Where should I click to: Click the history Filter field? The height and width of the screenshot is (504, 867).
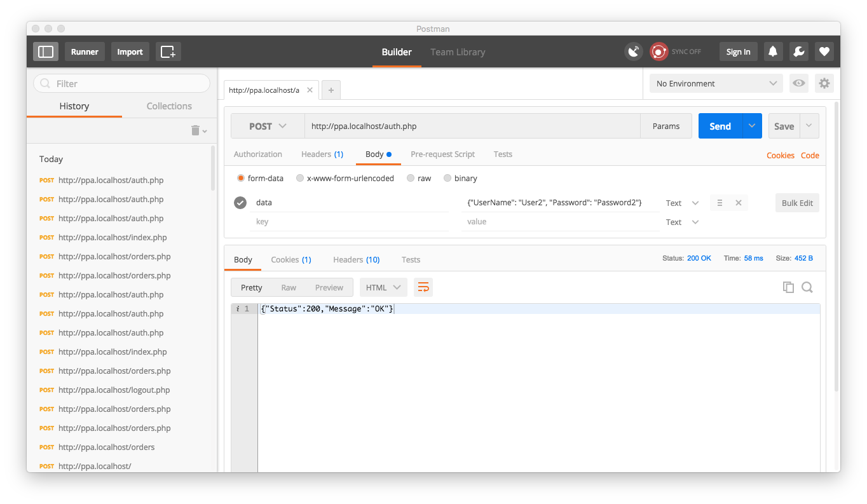(x=121, y=83)
